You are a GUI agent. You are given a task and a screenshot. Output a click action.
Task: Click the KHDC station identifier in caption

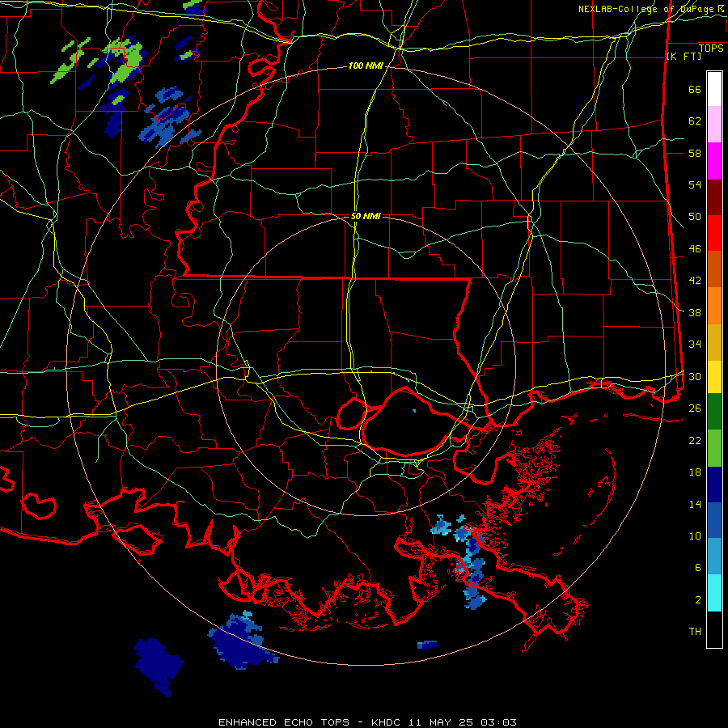387,722
